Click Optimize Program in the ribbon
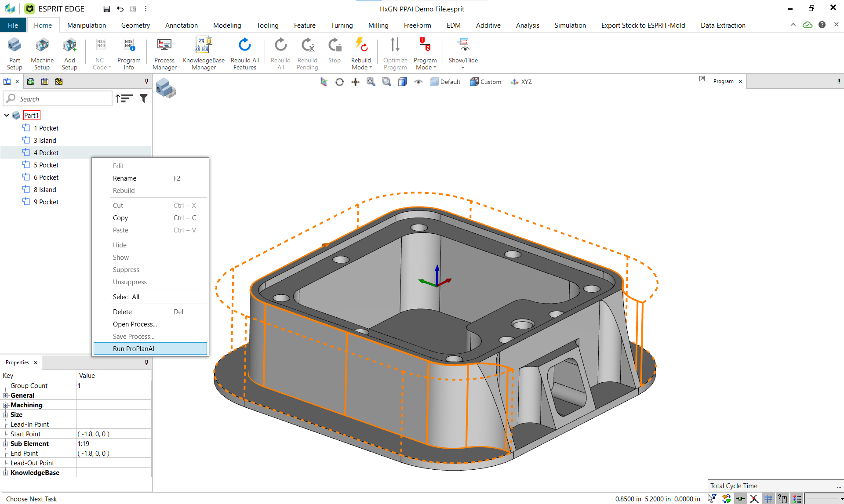Viewport: 844px width, 504px height. pyautogui.click(x=395, y=53)
